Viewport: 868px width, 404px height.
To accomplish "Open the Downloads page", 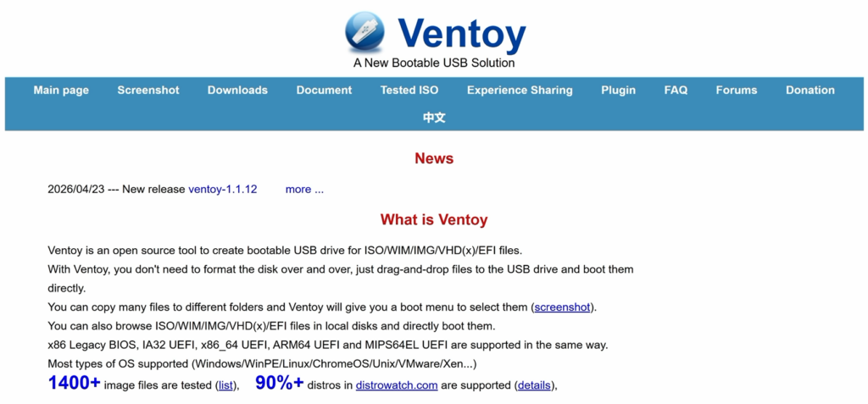I will point(237,91).
